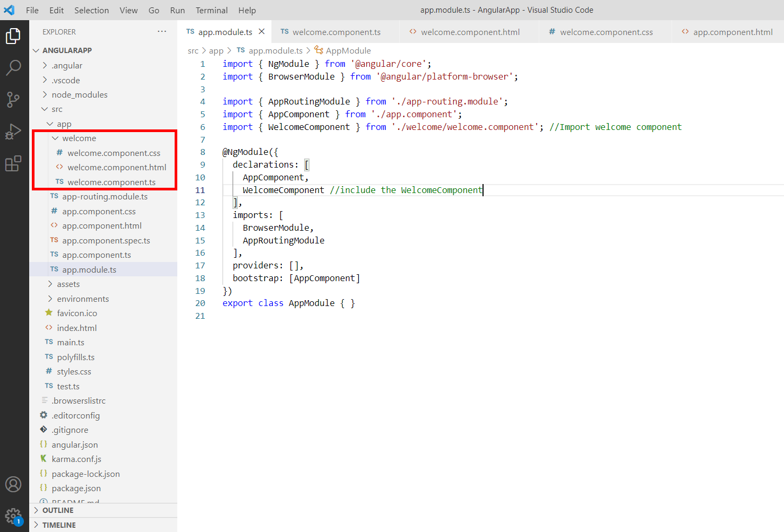Image resolution: width=784 pixels, height=532 pixels.
Task: Close the app.module.ts editor tab
Action: coord(262,32)
